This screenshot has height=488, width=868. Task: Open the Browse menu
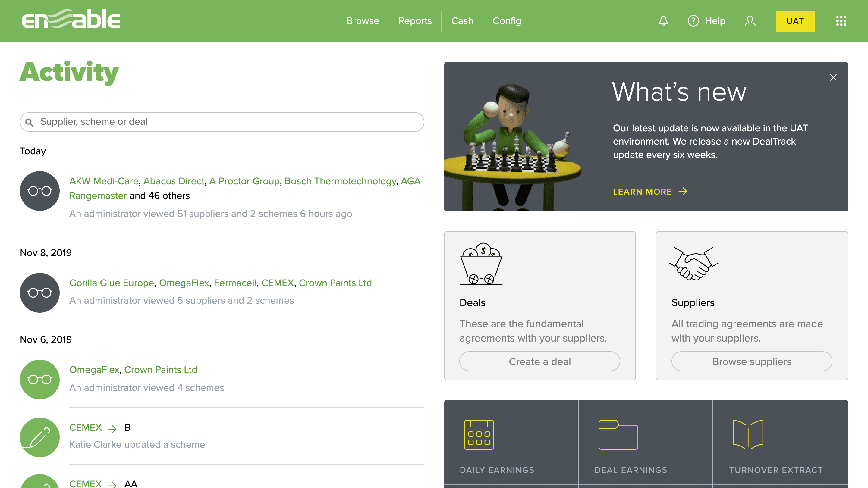363,21
